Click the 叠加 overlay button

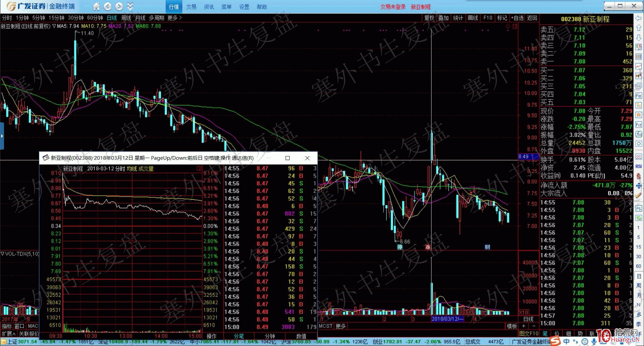(444, 18)
